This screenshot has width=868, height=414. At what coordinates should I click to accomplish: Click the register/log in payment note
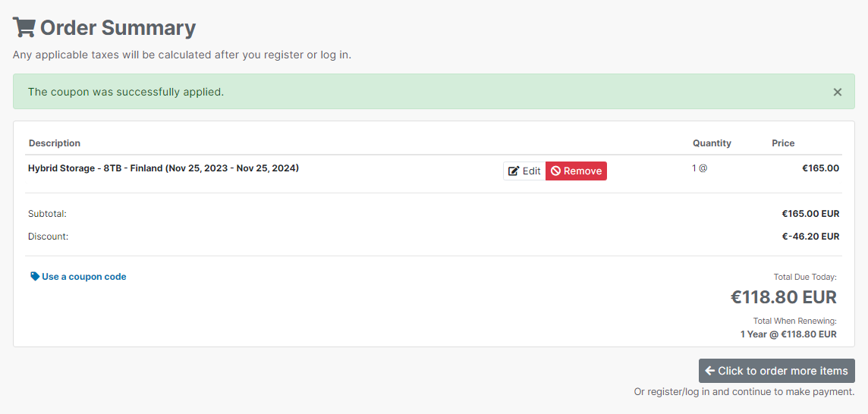coord(744,392)
